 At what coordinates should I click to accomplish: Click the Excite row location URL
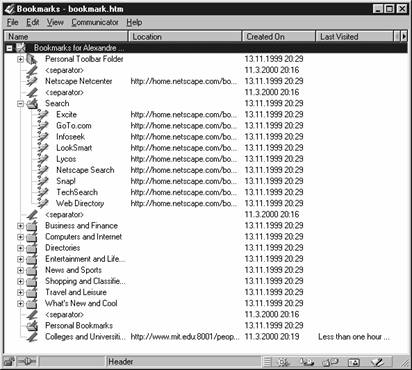184,115
